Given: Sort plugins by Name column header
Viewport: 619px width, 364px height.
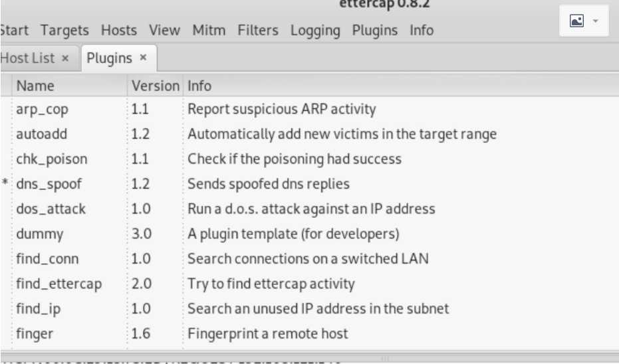Looking at the screenshot, I should tap(69, 86).
